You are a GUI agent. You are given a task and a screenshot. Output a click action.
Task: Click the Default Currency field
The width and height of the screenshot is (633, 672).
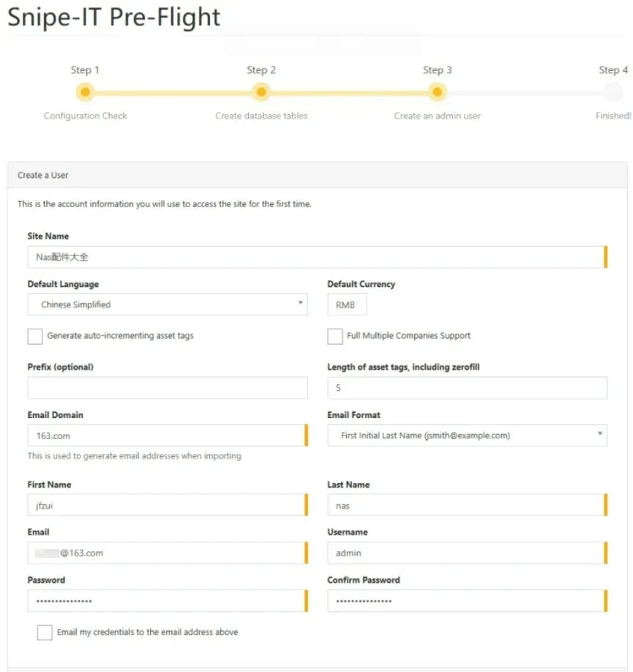click(346, 305)
